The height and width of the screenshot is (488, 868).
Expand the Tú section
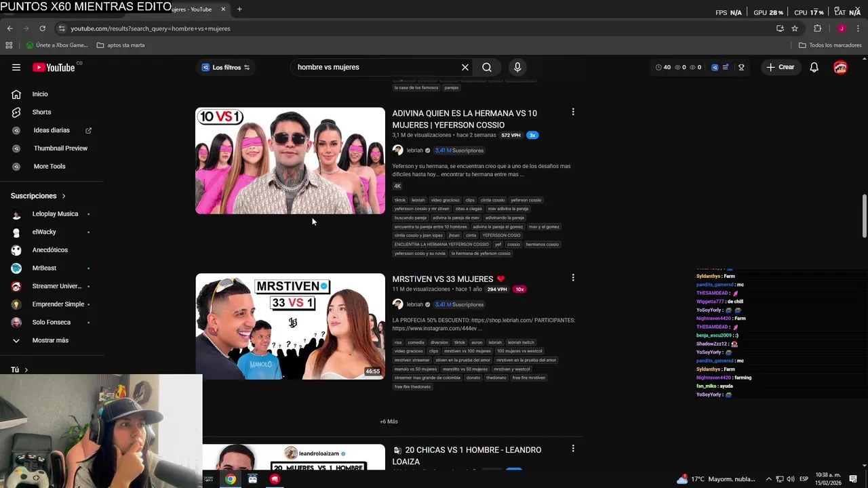20,370
